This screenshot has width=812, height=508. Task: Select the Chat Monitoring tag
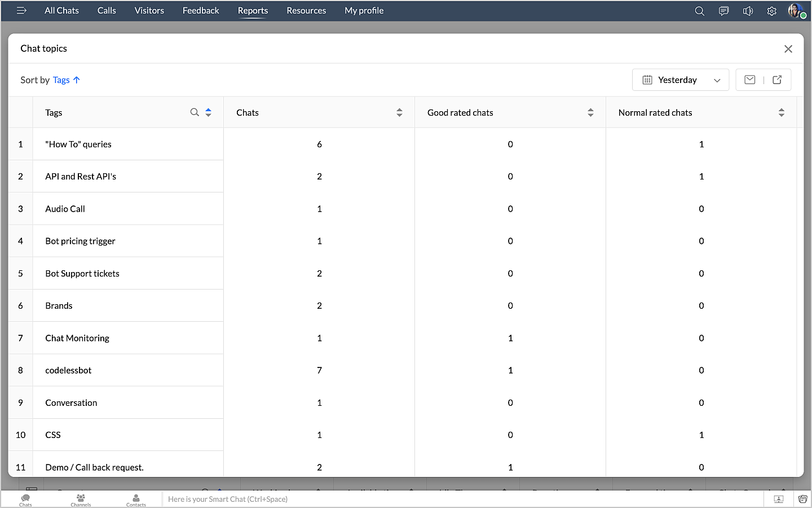77,338
